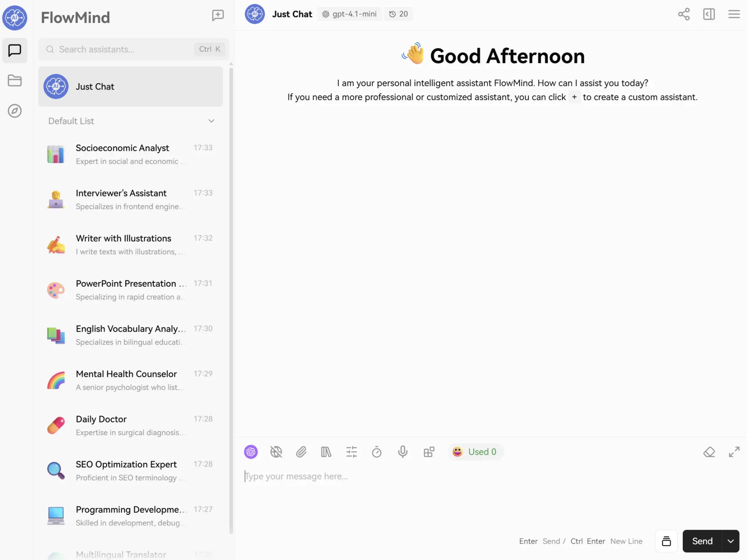Collapse the Default List section

[x=211, y=121]
